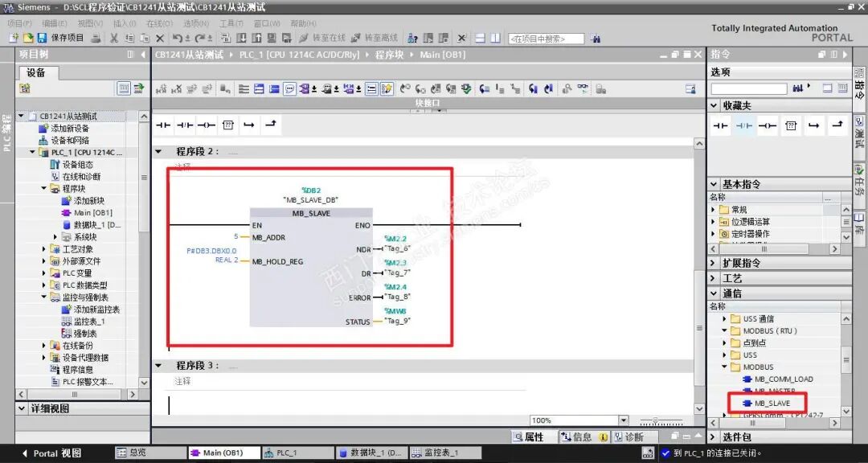This screenshot has height=463, width=868.
Task: Select 添加新设备 in project tree
Action: coord(63,128)
